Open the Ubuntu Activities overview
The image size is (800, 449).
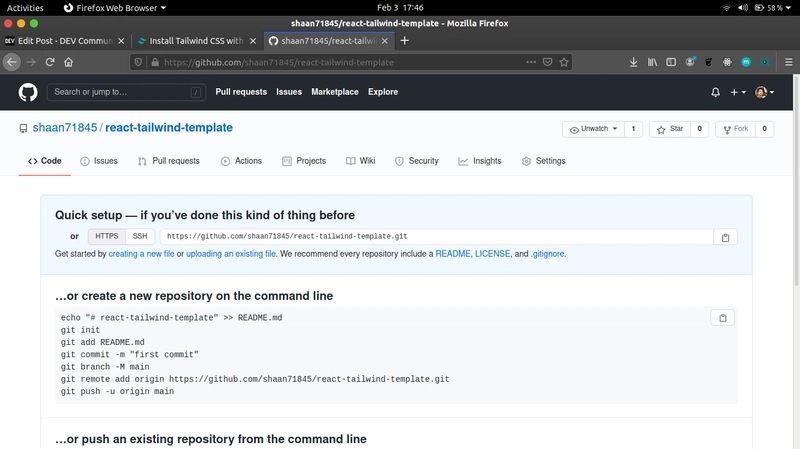click(x=25, y=8)
